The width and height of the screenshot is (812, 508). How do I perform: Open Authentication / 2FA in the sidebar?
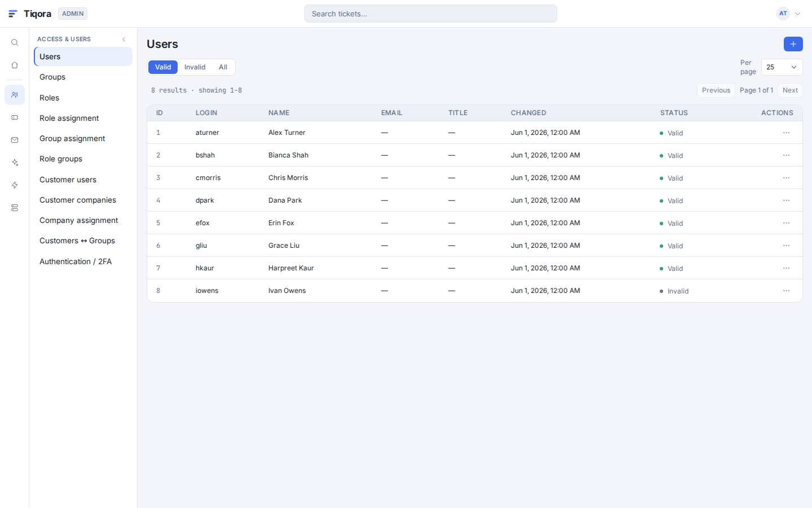coord(83,261)
